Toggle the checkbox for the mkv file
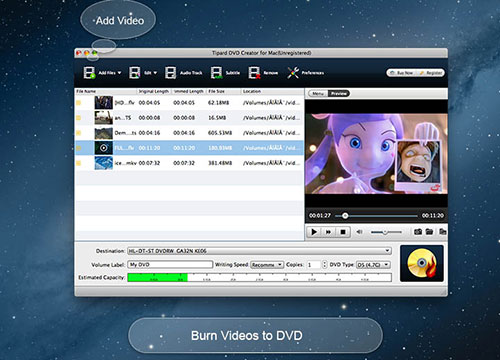 [79, 163]
